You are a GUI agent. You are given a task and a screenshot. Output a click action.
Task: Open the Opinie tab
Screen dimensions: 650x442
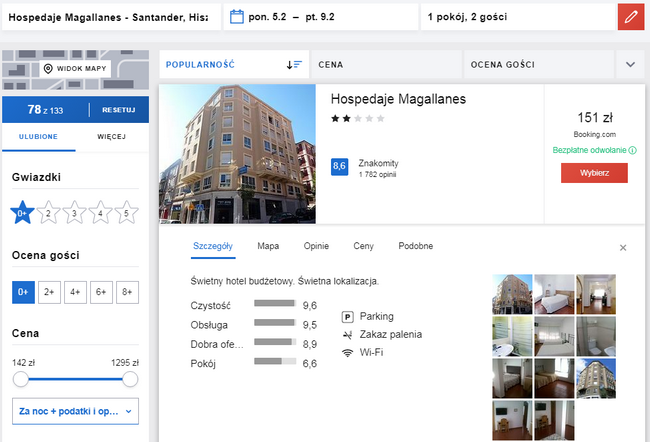316,246
